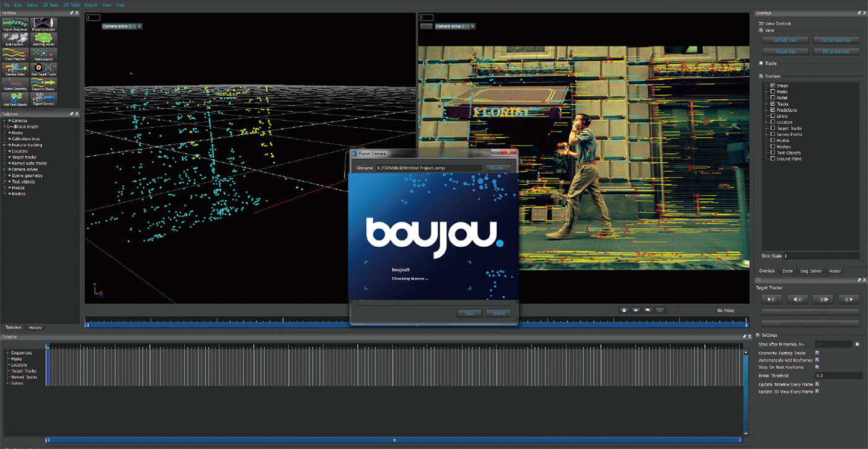Open the Edit Camera tool
The image size is (868, 449).
pyautogui.click(x=15, y=39)
